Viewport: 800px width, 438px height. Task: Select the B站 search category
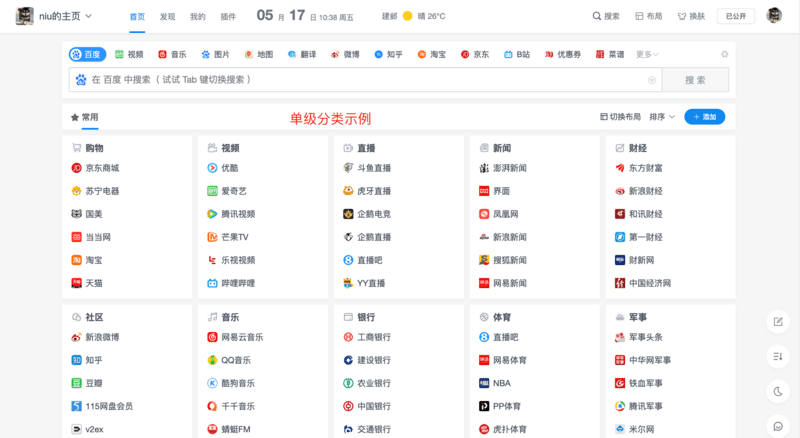[x=517, y=55]
